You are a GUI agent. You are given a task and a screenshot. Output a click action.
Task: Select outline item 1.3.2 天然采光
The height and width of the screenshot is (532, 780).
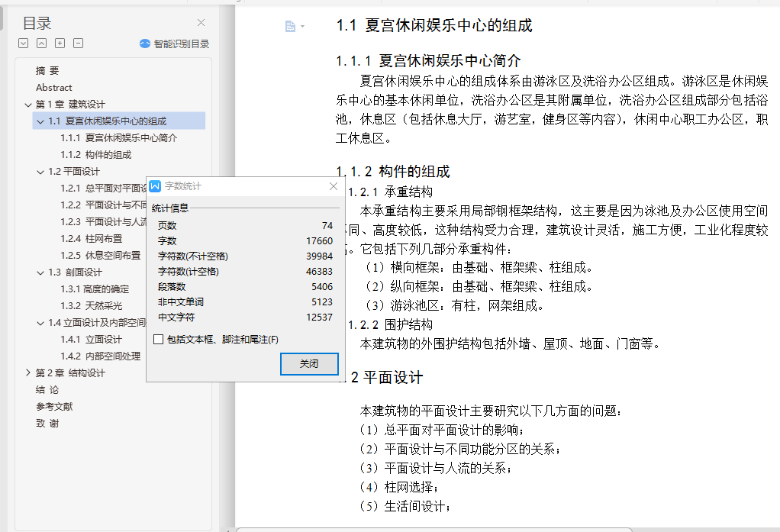tap(91, 306)
